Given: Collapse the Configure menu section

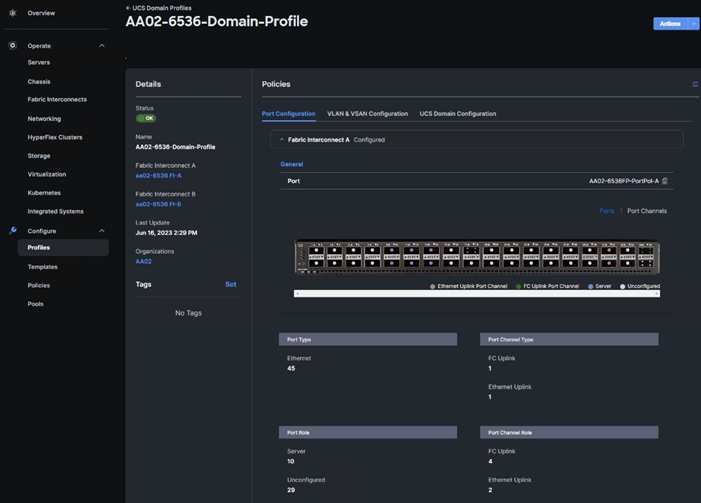Looking at the screenshot, I should (x=102, y=231).
